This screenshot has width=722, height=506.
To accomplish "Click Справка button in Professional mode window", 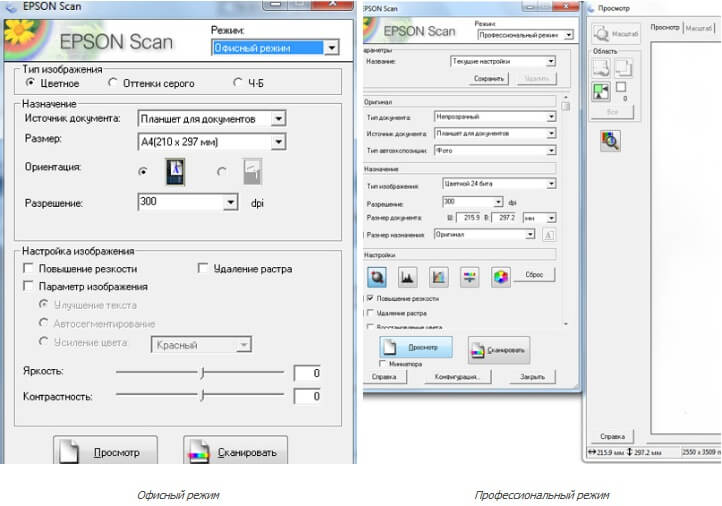I will tap(384, 377).
